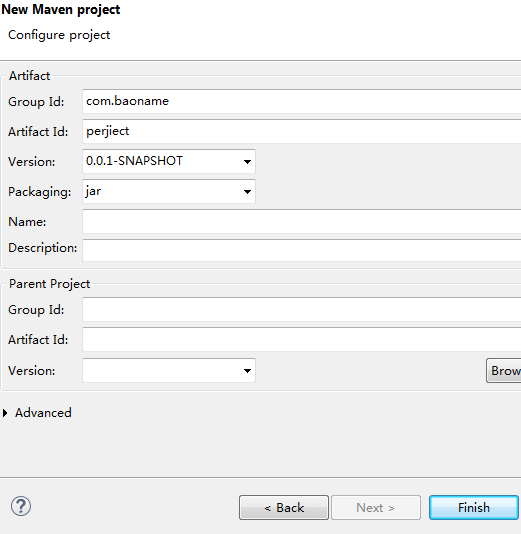521x534 pixels.
Task: Click the Finish button
Action: [474, 508]
